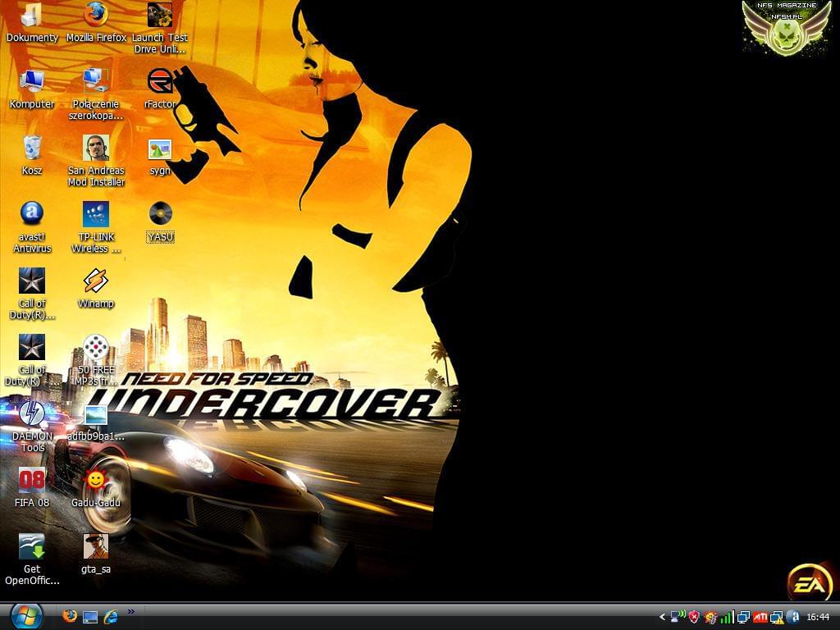Viewport: 840px width, 630px height.
Task: Open the avast! Antivirus desktop shortcut
Action: point(32,214)
